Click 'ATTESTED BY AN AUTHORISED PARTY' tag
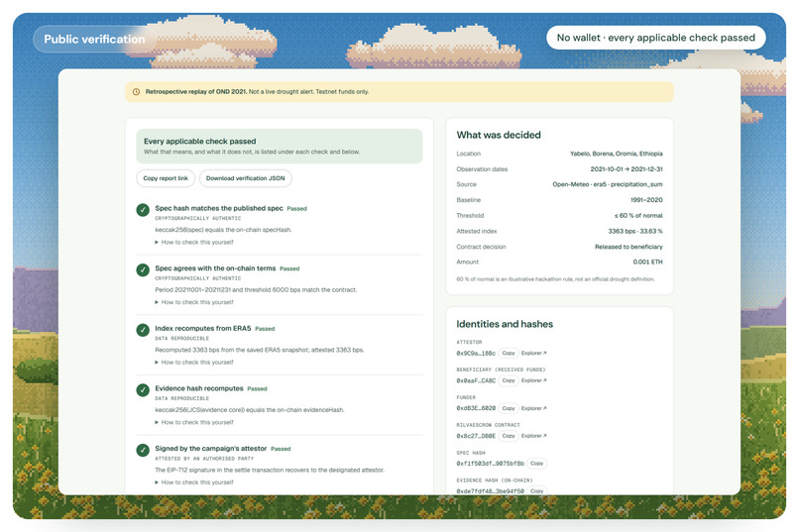This screenshot has height=532, width=799. coord(204,459)
